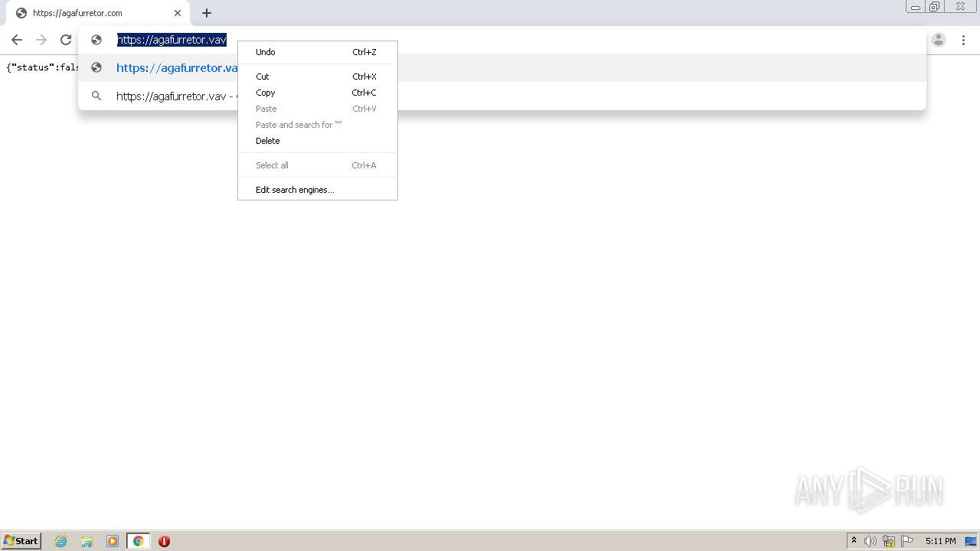Click the greyed Paste and search for entry

[x=318, y=125]
